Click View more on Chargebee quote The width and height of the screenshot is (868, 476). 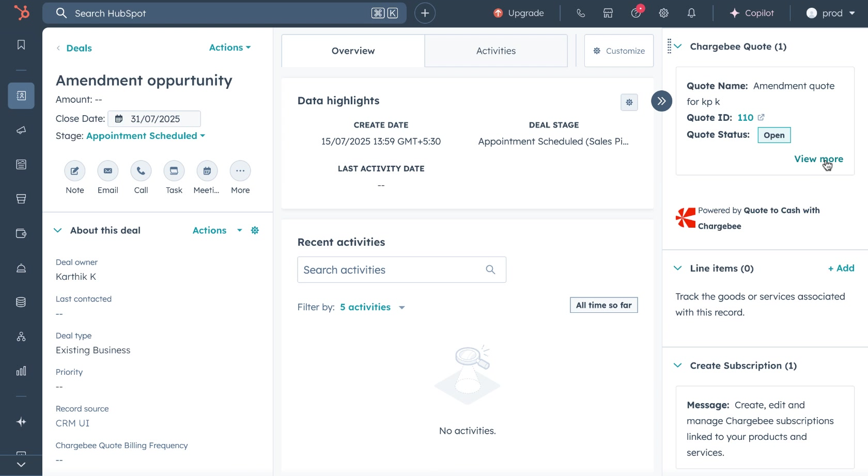(x=818, y=159)
